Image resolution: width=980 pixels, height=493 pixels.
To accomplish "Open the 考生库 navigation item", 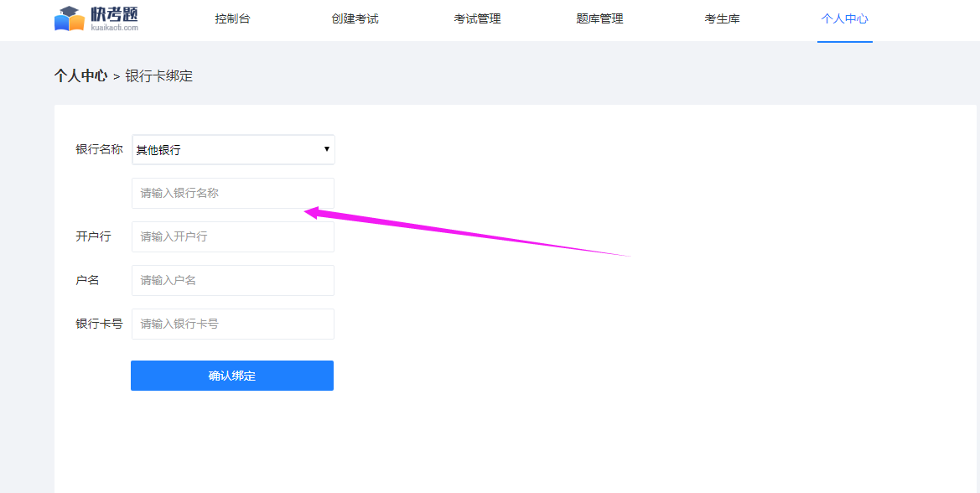I will pyautogui.click(x=723, y=18).
